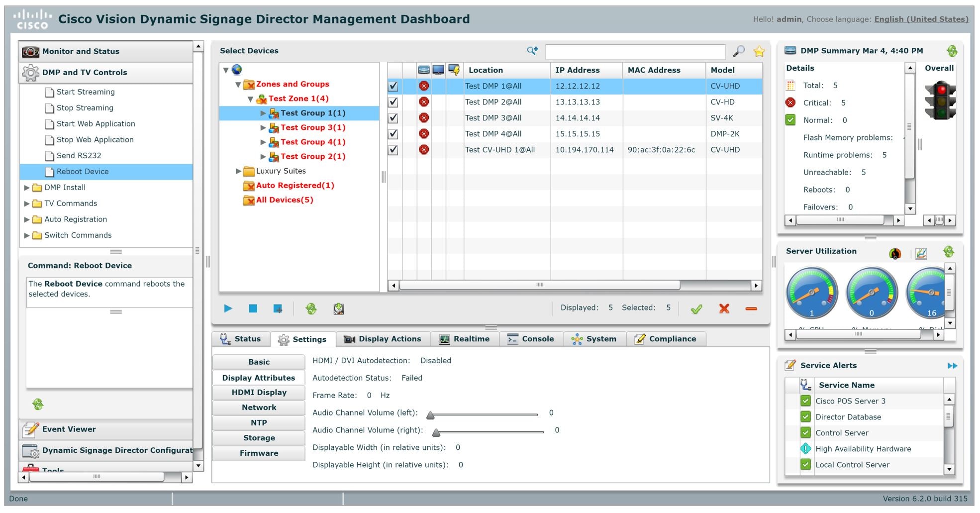
Task: Expand the DMP Install section
Action: (26, 188)
